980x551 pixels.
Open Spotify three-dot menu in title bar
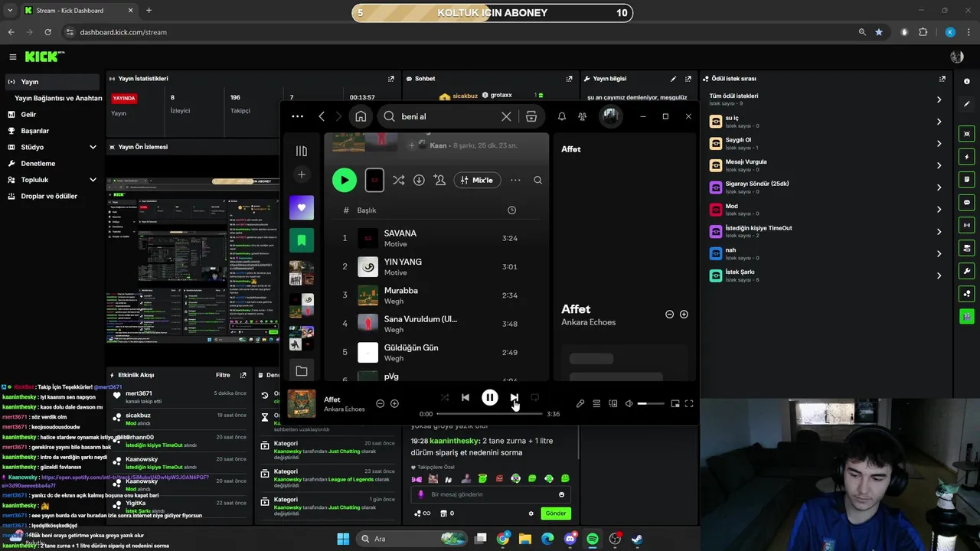tap(298, 116)
